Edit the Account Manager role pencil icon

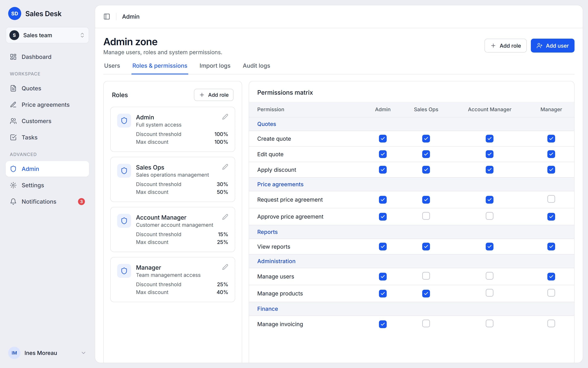click(225, 217)
